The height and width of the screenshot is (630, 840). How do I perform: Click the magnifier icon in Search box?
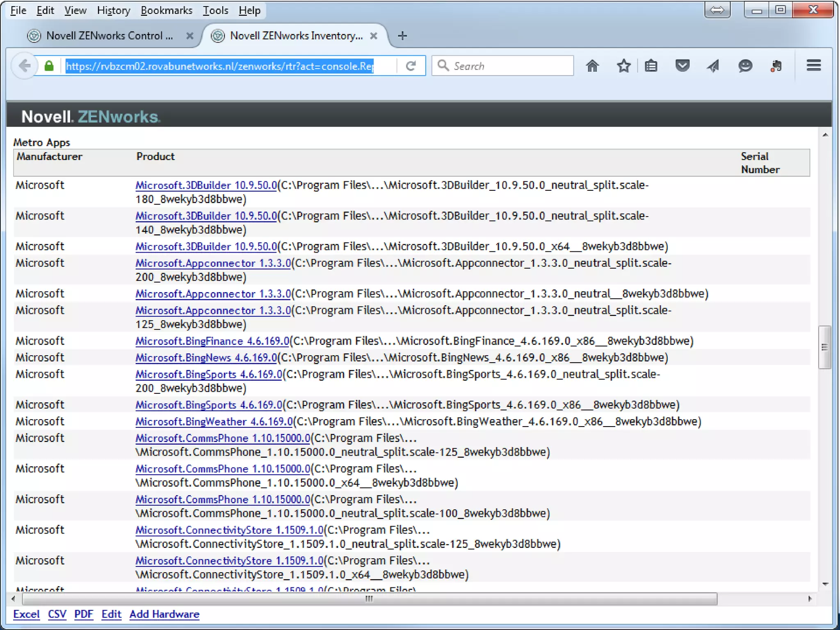tap(443, 66)
